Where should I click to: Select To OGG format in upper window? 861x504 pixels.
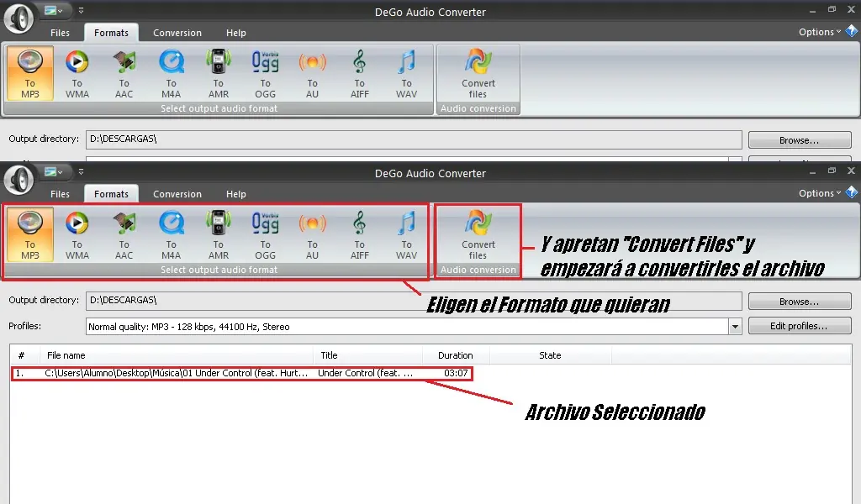pyautogui.click(x=265, y=73)
